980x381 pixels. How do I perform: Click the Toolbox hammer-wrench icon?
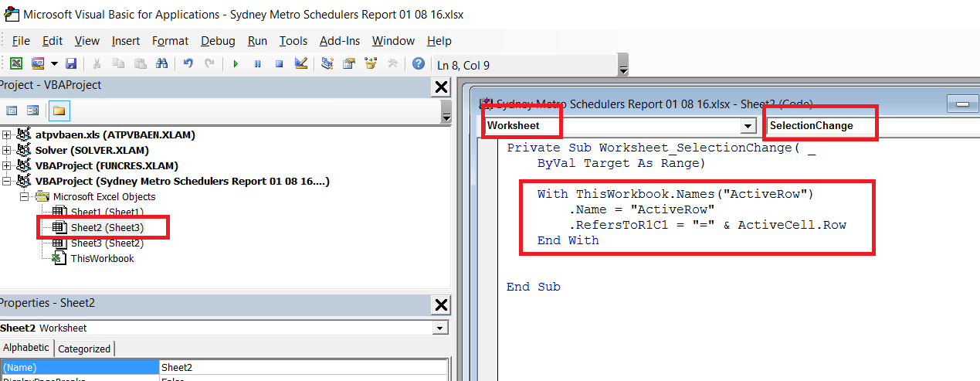pos(392,63)
